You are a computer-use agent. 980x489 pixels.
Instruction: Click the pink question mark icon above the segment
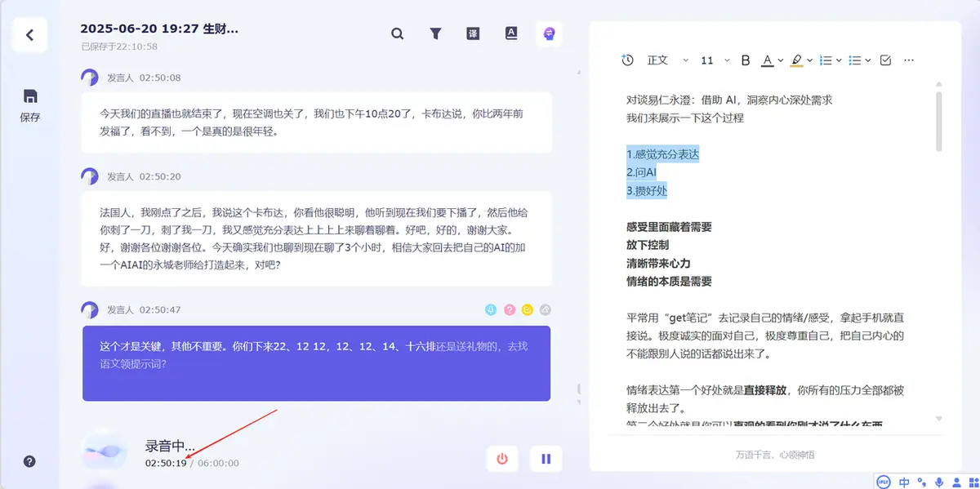click(510, 309)
